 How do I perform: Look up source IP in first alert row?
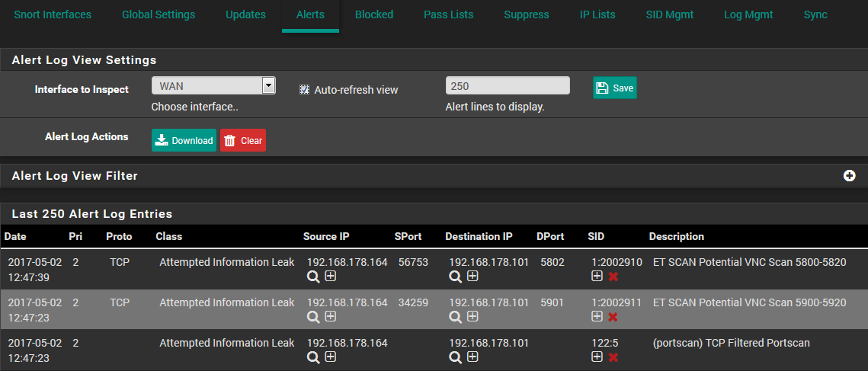(313, 277)
